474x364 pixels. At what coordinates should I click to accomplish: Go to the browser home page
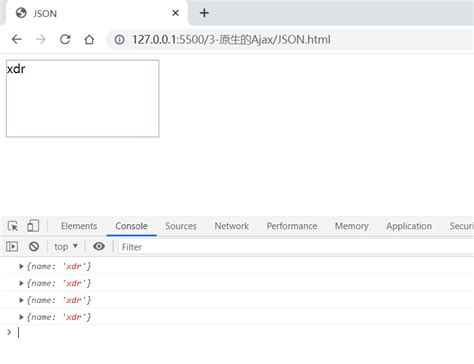pos(89,40)
